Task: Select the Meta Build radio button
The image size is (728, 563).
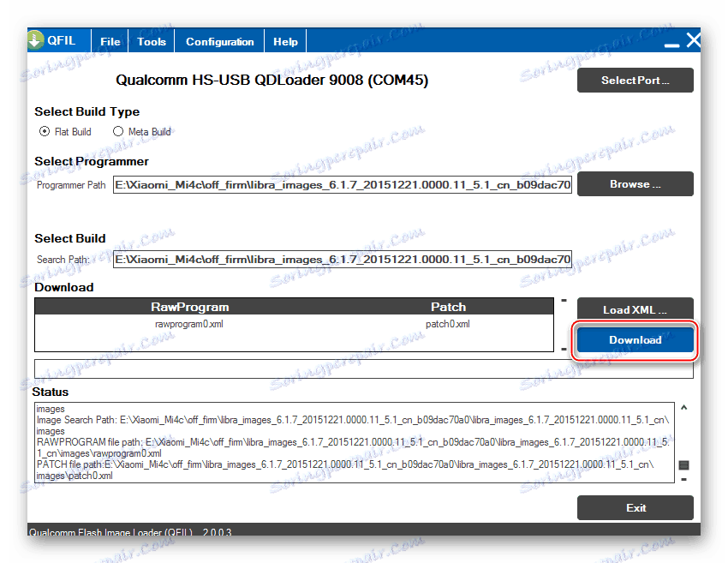Action: pos(118,131)
